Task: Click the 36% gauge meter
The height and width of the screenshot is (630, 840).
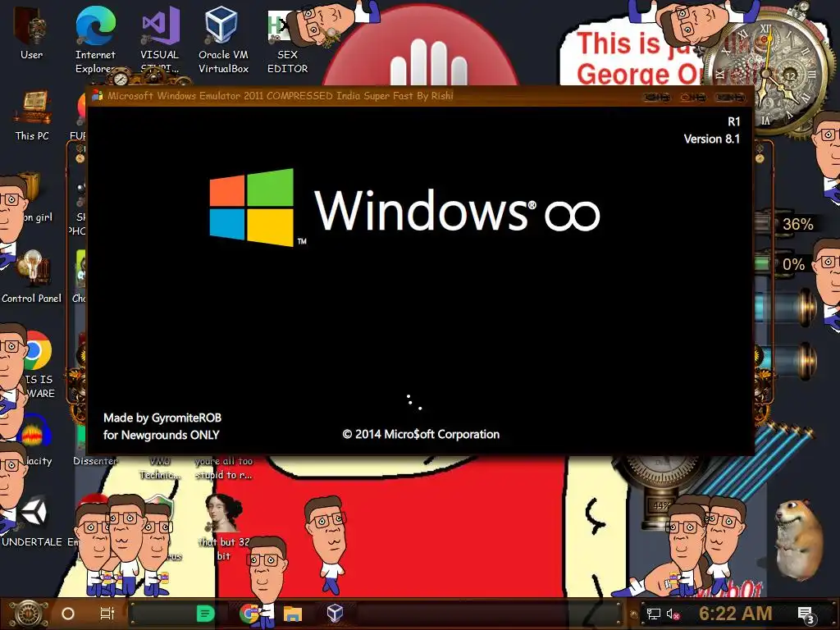Action: coord(785,224)
